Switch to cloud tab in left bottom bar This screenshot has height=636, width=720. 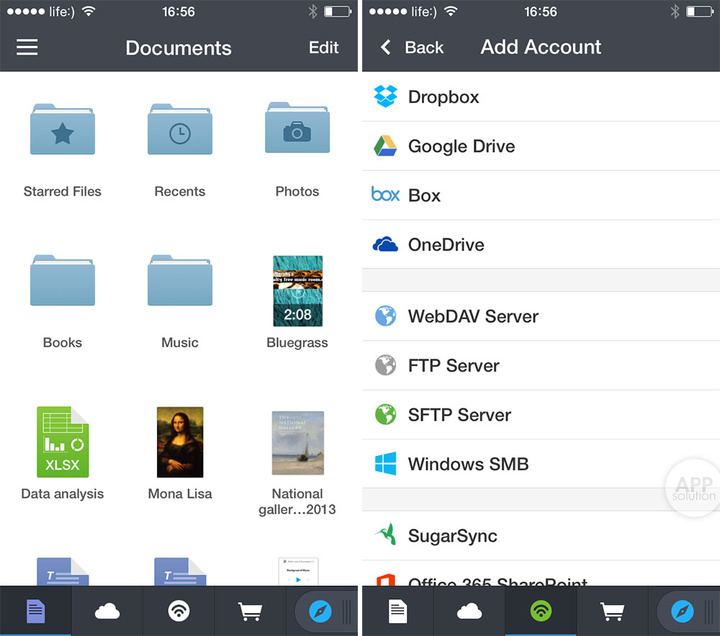pos(107,611)
